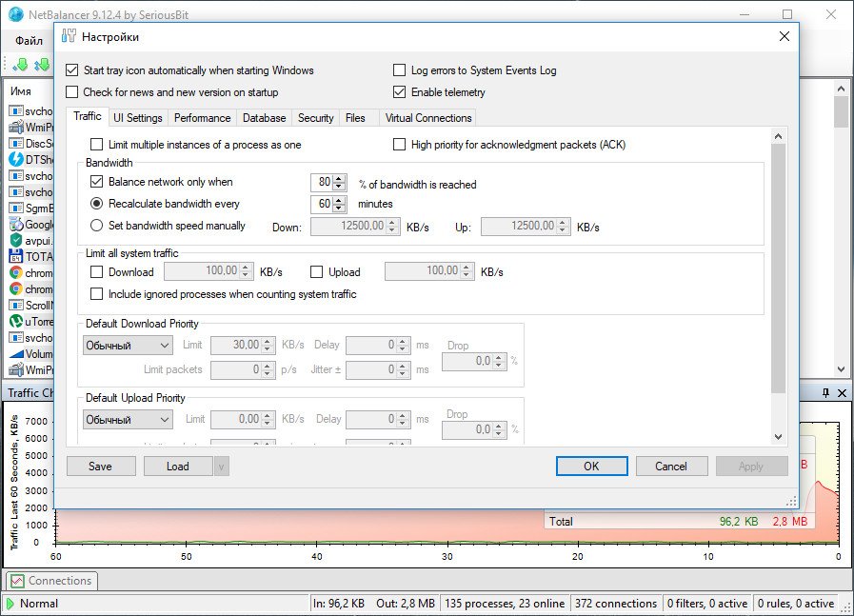The width and height of the screenshot is (854, 616).
Task: Select the Volum process icon
Action: pyautogui.click(x=16, y=354)
